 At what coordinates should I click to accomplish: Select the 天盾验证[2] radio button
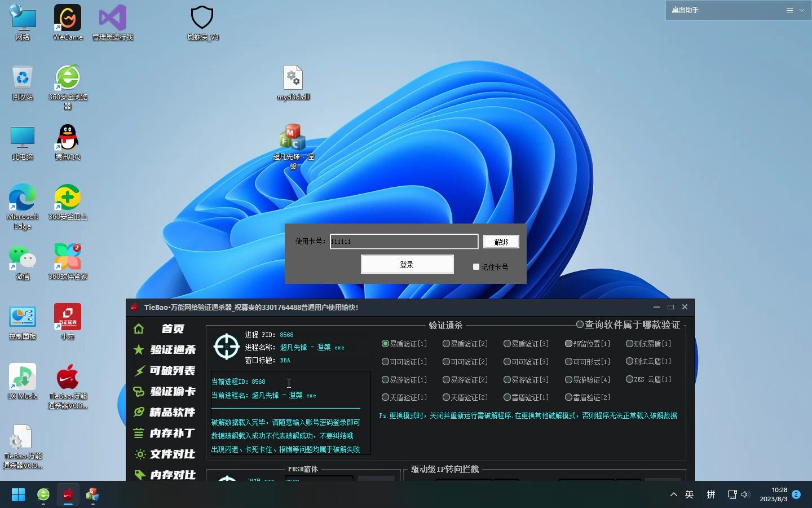coord(446,397)
